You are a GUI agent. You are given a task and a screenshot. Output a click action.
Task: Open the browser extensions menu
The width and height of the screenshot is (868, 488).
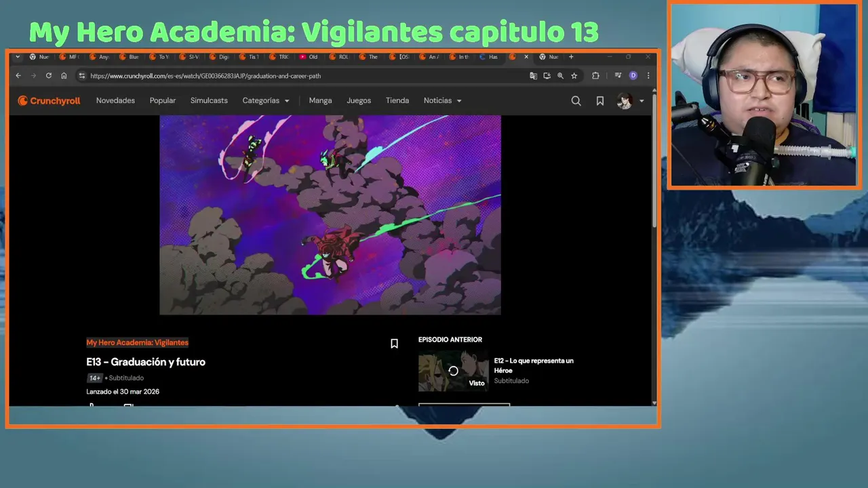(595, 76)
